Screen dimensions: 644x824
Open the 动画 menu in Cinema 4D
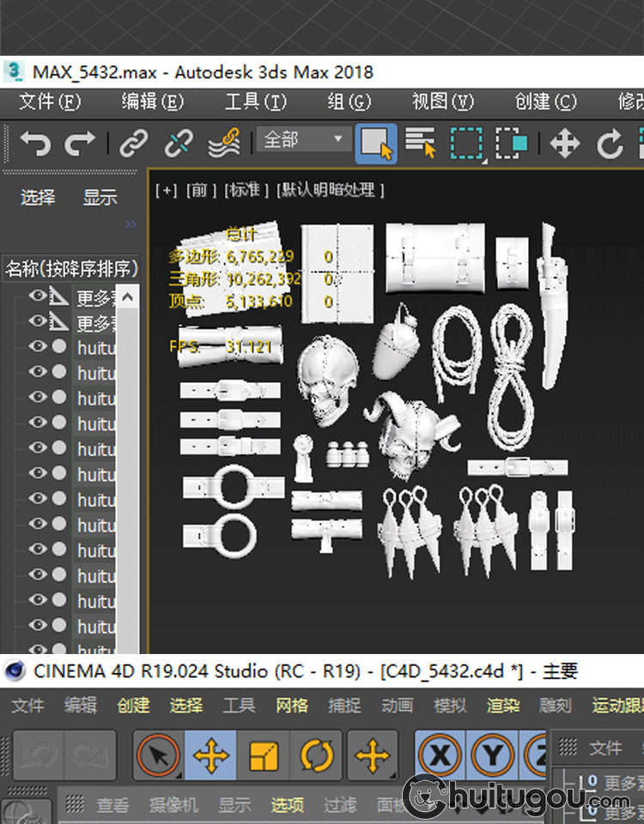coord(398,706)
